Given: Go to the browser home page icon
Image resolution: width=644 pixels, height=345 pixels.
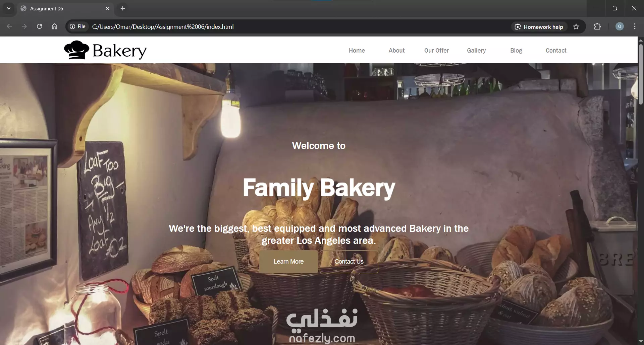Looking at the screenshot, I should (54, 26).
